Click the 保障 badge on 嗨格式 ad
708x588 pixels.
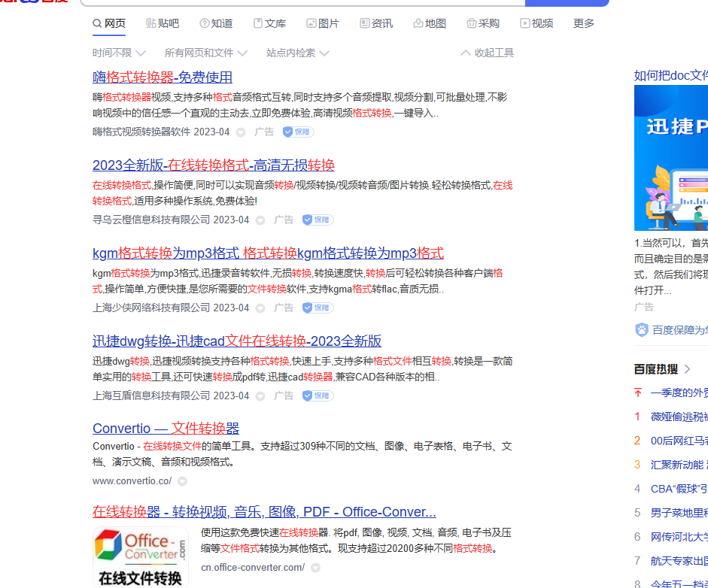(299, 132)
